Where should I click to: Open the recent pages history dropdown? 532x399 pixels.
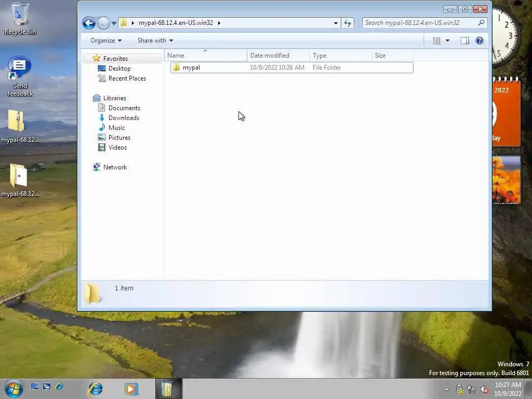(114, 23)
